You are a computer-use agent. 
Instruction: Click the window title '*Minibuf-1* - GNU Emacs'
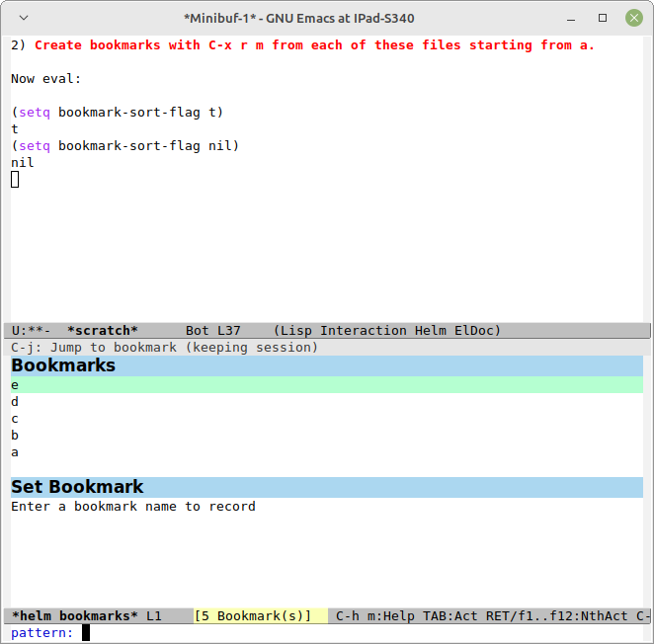(x=299, y=19)
